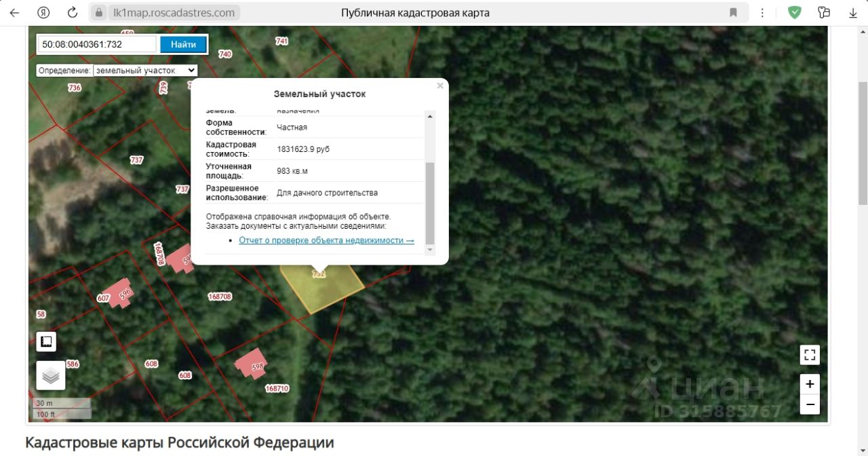Click the red building labeled 596
Viewport: 868px width, 456px height.
coord(119,293)
